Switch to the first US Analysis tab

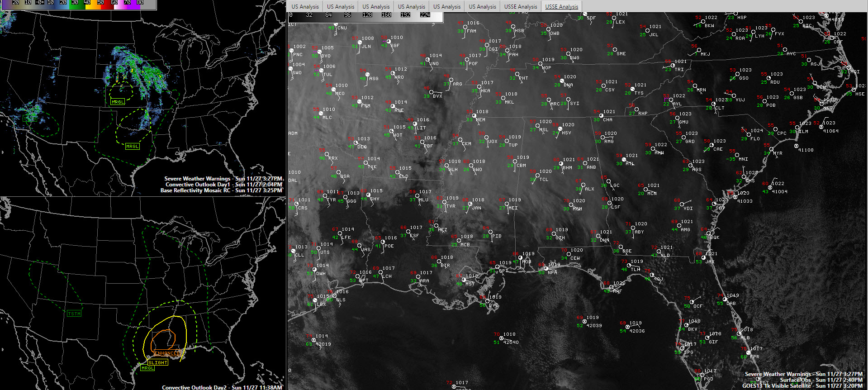point(305,6)
